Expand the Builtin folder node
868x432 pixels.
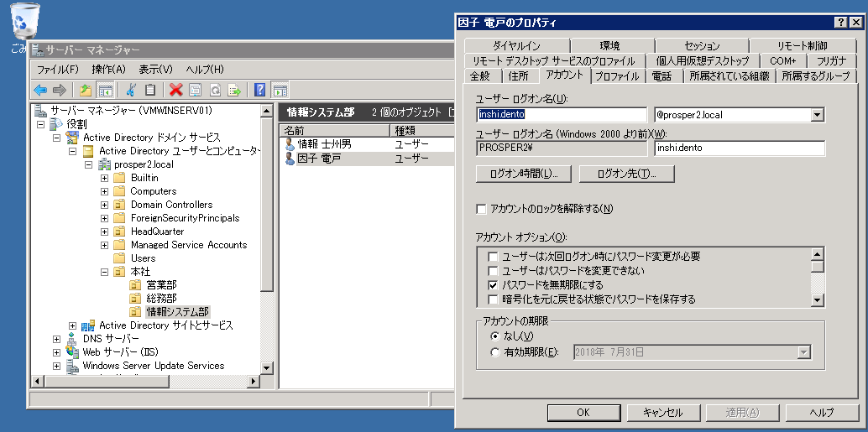point(104,178)
